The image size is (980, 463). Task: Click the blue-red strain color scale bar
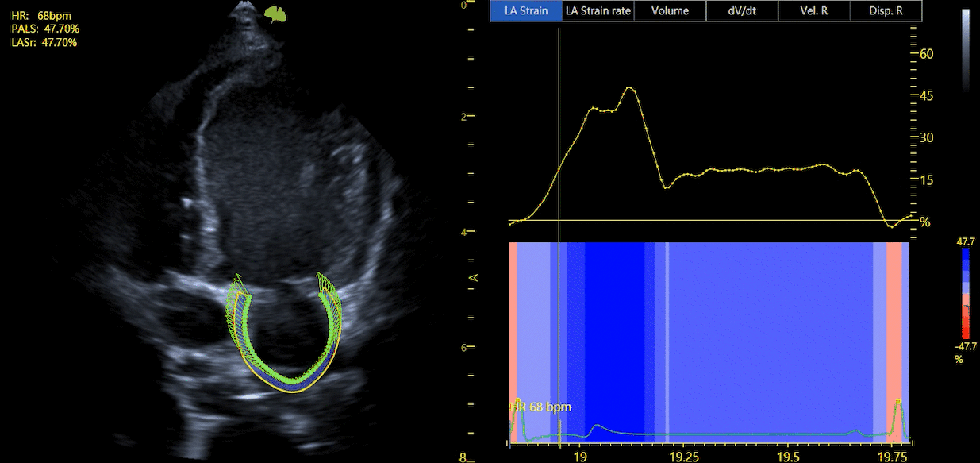coord(965,299)
